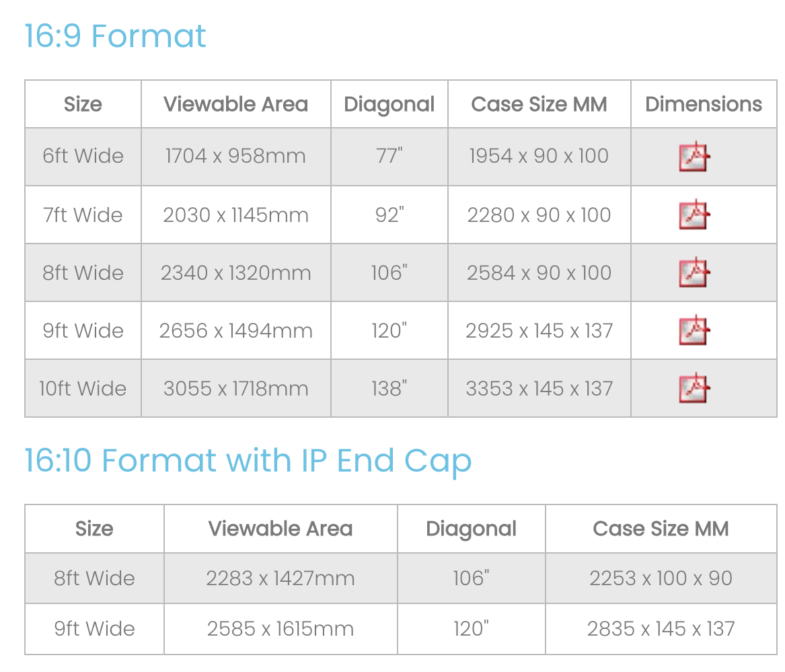785x672 pixels.
Task: Click the 1704 x 958mm viewable area cell
Action: coord(235,156)
